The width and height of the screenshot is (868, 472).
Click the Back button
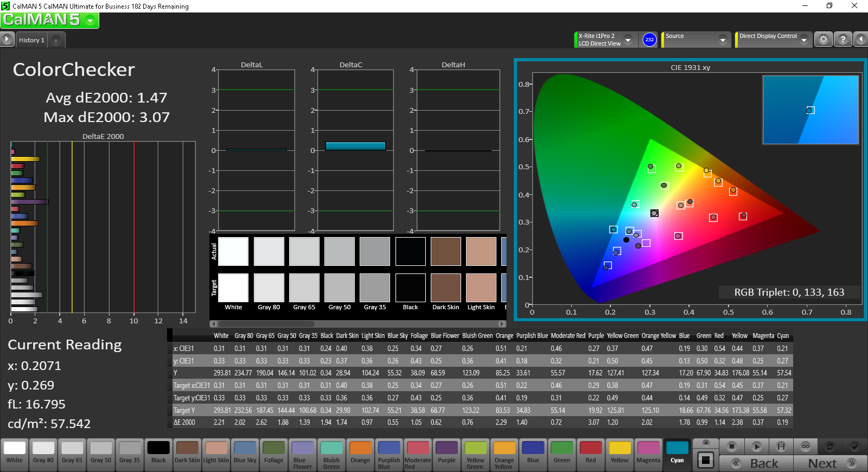(756, 463)
